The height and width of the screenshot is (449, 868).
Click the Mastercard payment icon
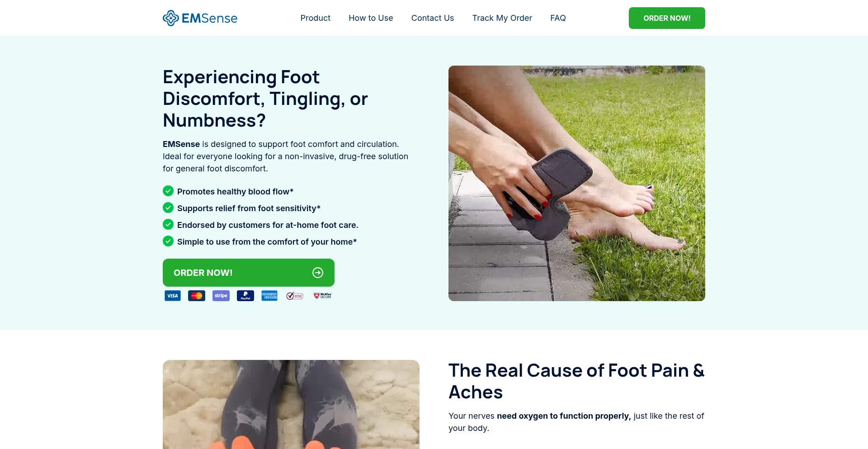pos(197,296)
